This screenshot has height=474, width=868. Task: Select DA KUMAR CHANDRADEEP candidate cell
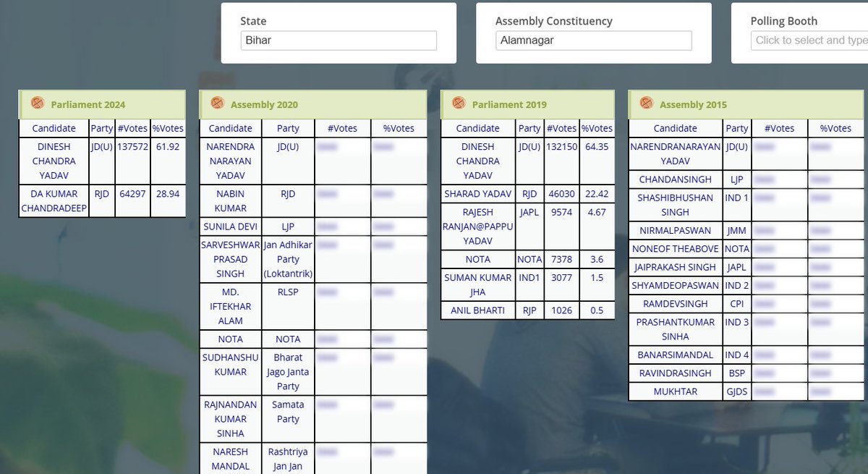[54, 201]
